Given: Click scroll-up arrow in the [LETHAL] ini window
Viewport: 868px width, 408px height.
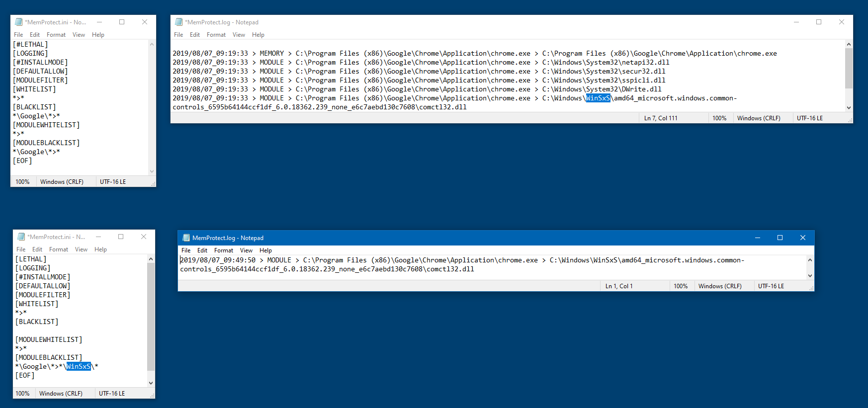Looking at the screenshot, I should coord(151,259).
